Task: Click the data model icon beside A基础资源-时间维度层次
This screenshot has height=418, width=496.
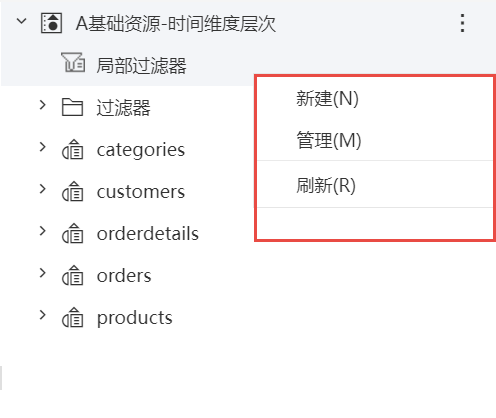Action: pos(51,23)
